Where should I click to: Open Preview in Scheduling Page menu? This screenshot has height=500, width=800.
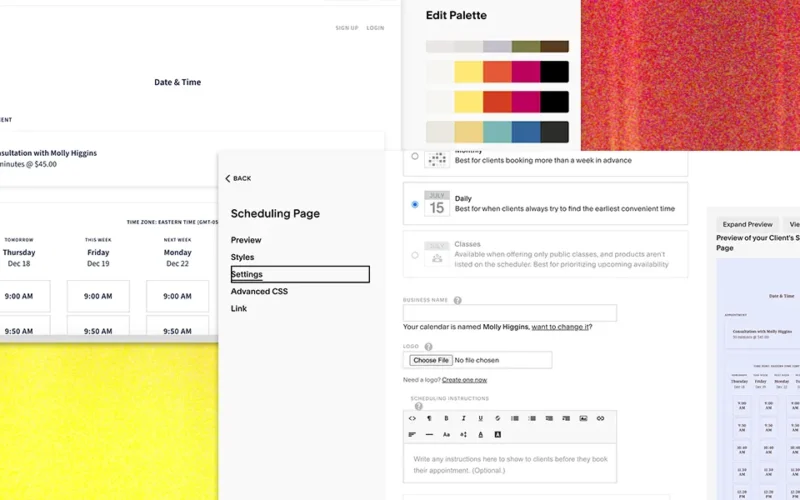[x=246, y=240]
